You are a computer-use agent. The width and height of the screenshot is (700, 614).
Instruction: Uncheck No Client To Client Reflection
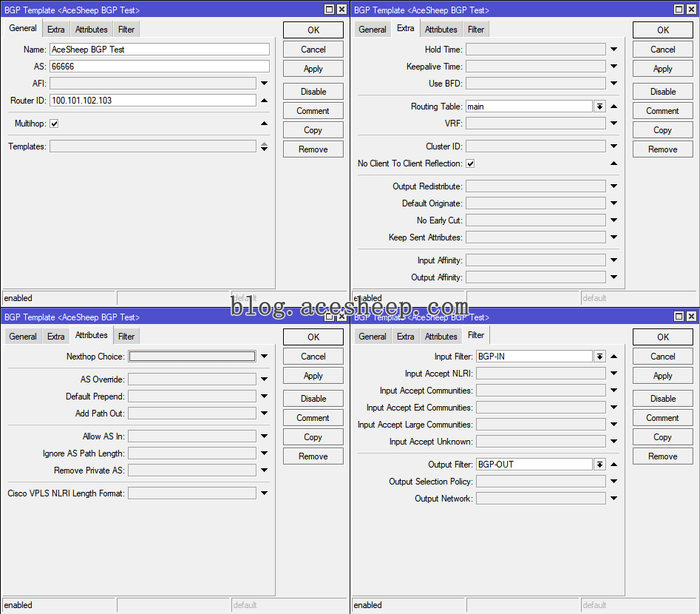tap(470, 163)
